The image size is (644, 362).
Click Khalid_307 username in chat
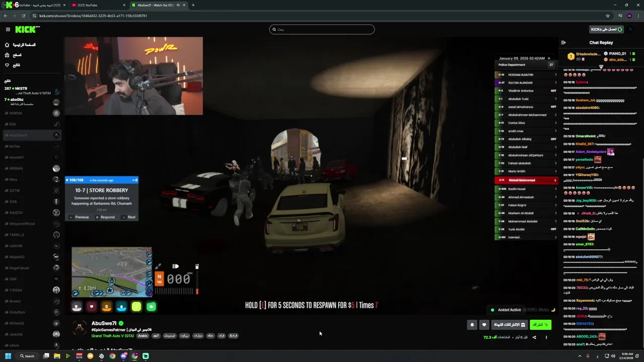(585, 144)
